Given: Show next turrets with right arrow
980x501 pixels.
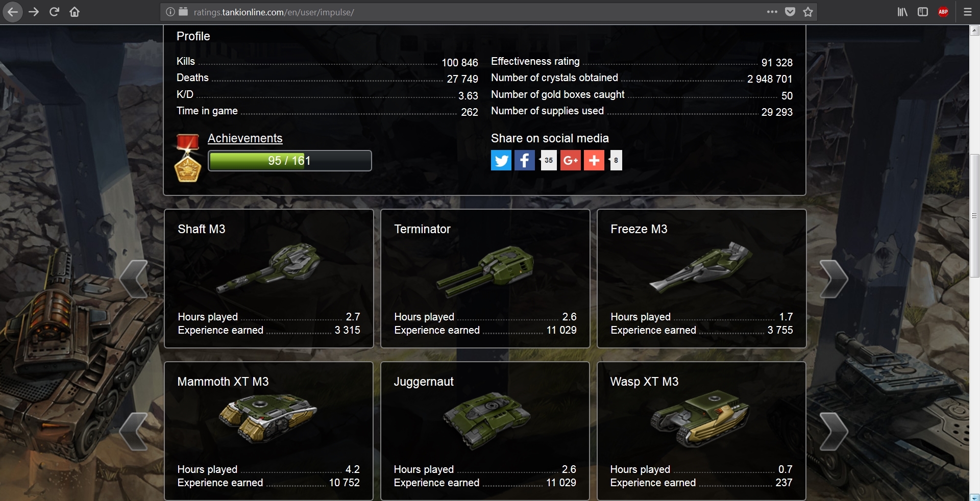Looking at the screenshot, I should tap(834, 279).
